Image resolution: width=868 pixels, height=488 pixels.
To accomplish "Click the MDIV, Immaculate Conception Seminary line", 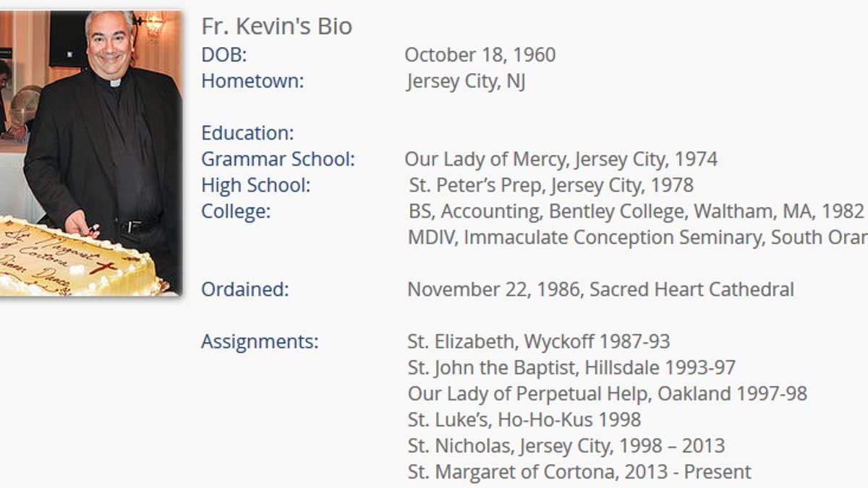I will (637, 237).
